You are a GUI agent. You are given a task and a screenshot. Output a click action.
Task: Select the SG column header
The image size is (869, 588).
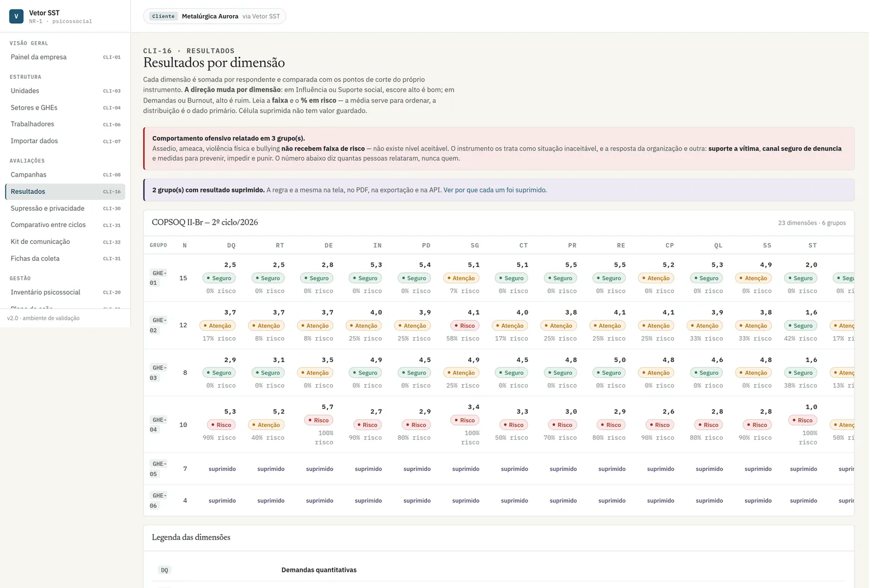(474, 246)
